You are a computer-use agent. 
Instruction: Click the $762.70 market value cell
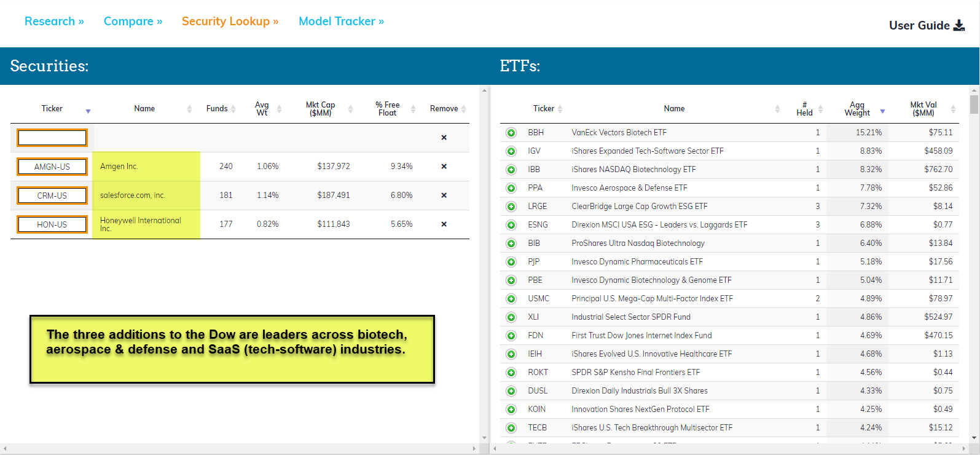tap(938, 170)
